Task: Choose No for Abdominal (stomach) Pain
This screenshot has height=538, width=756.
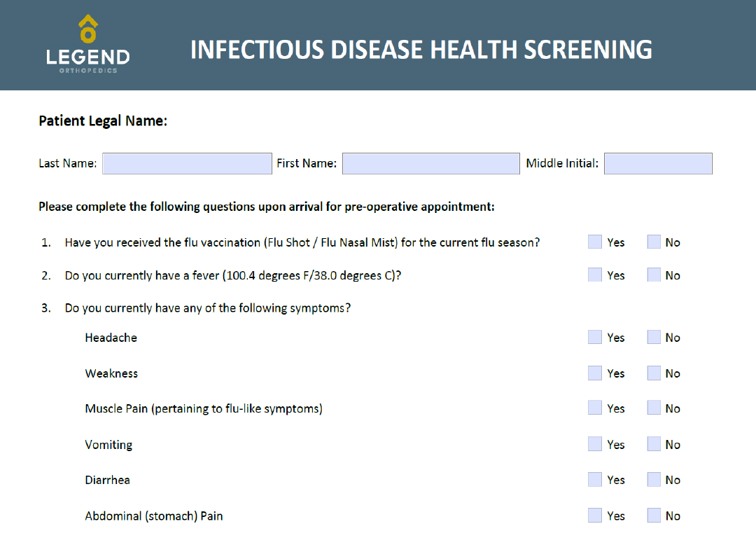Action: (654, 516)
